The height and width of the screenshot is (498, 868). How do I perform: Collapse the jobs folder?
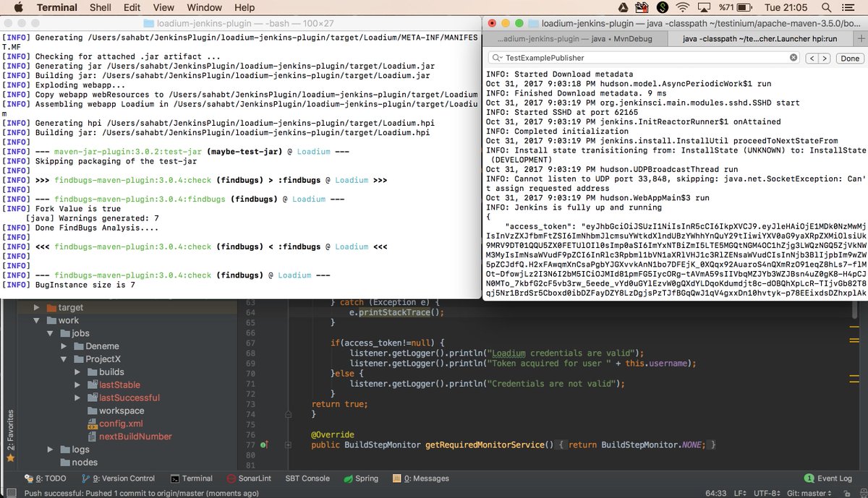click(51, 333)
